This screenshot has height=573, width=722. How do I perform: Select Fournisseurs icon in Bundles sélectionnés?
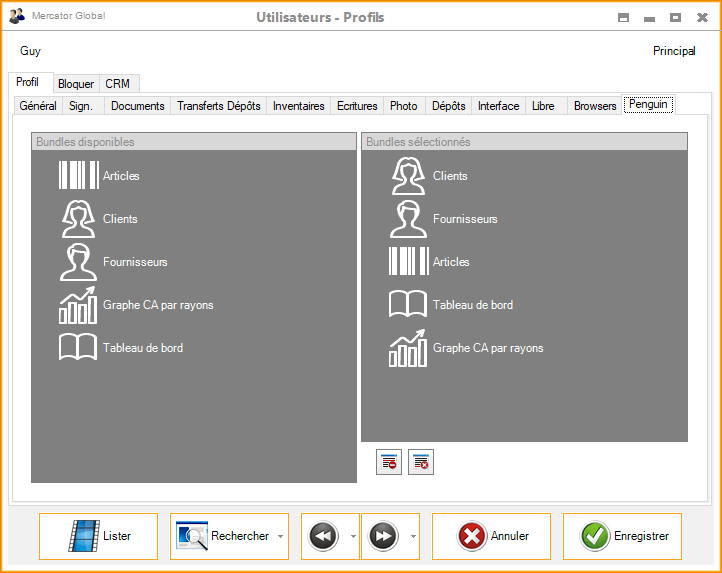pyautogui.click(x=408, y=219)
